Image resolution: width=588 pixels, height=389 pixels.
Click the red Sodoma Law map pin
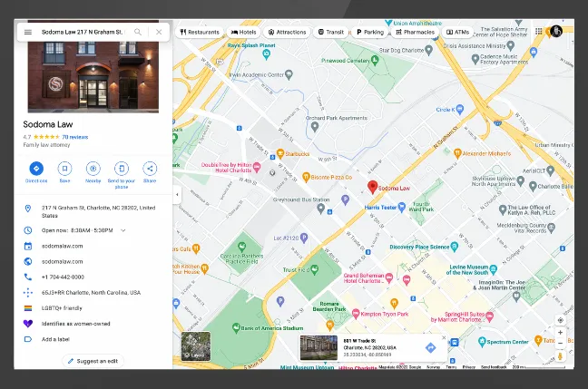pos(371,186)
